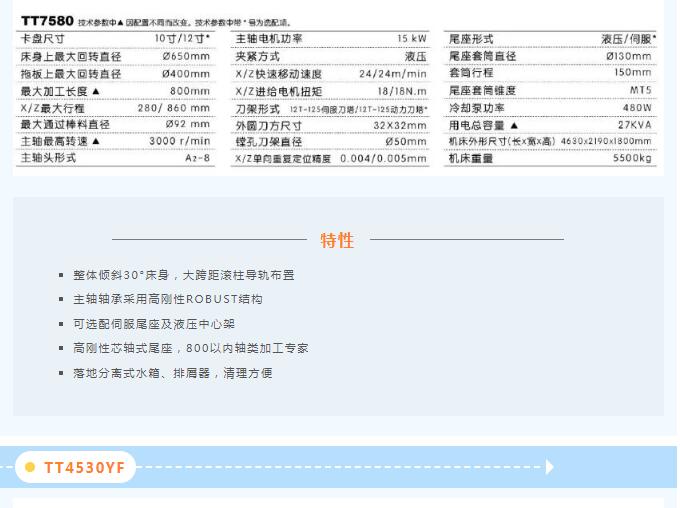Select the label X/Z单向重复定位精度

283,159
